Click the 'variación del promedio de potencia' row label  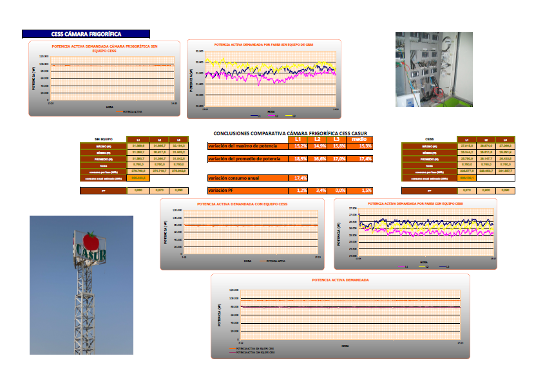tap(247, 158)
